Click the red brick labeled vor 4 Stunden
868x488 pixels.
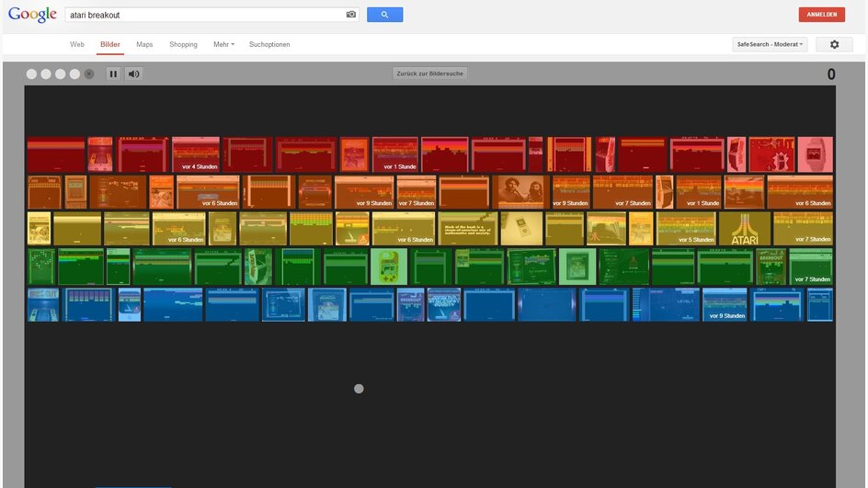196,154
